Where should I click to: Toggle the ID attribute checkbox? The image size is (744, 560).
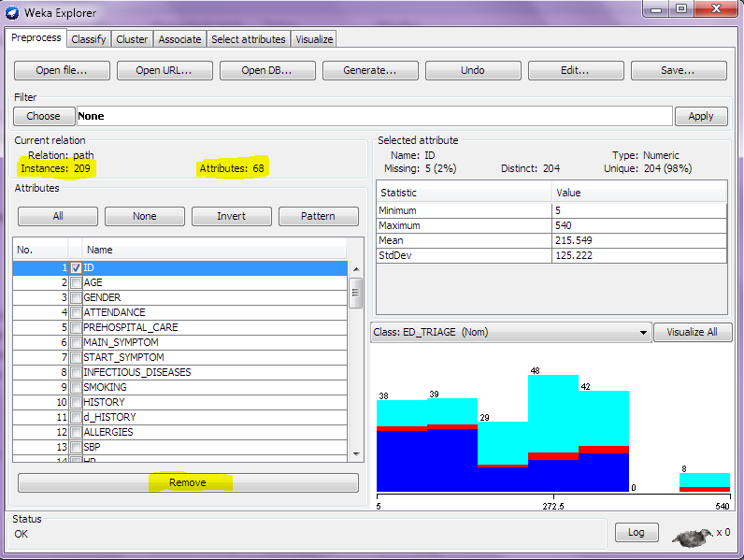pyautogui.click(x=76, y=267)
